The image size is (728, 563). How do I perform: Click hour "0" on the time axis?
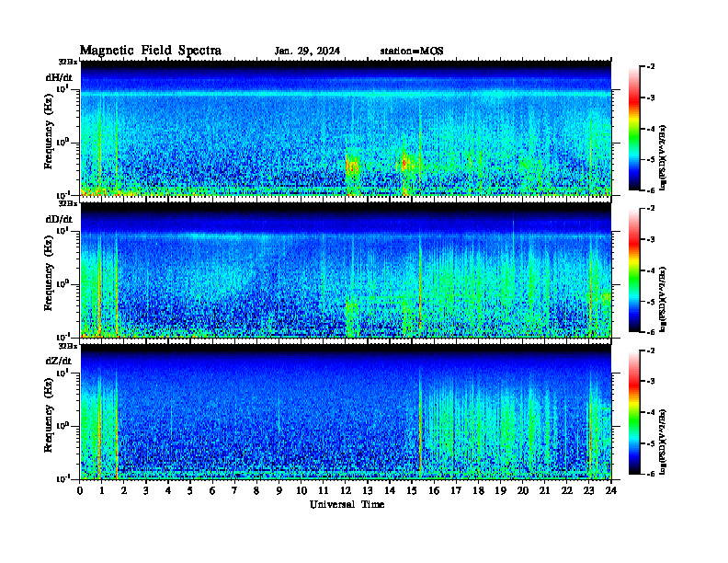point(80,490)
